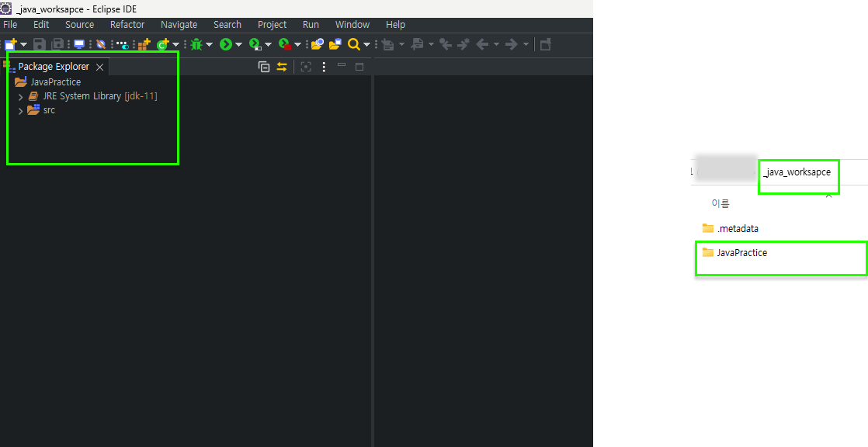Click the Eclipse IDE title bar icon

[x=6, y=9]
